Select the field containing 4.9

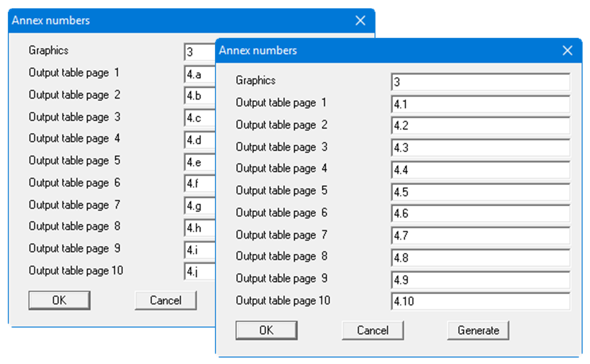pyautogui.click(x=480, y=278)
